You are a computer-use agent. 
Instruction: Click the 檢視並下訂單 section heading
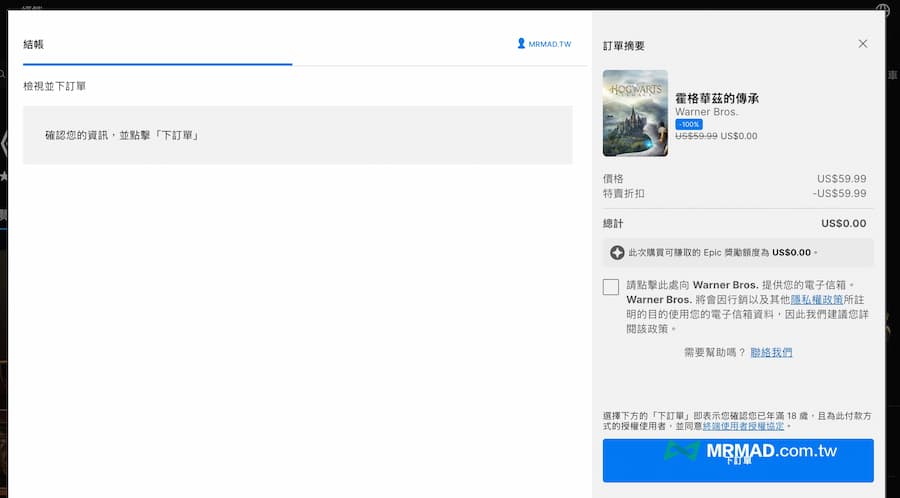[55, 86]
